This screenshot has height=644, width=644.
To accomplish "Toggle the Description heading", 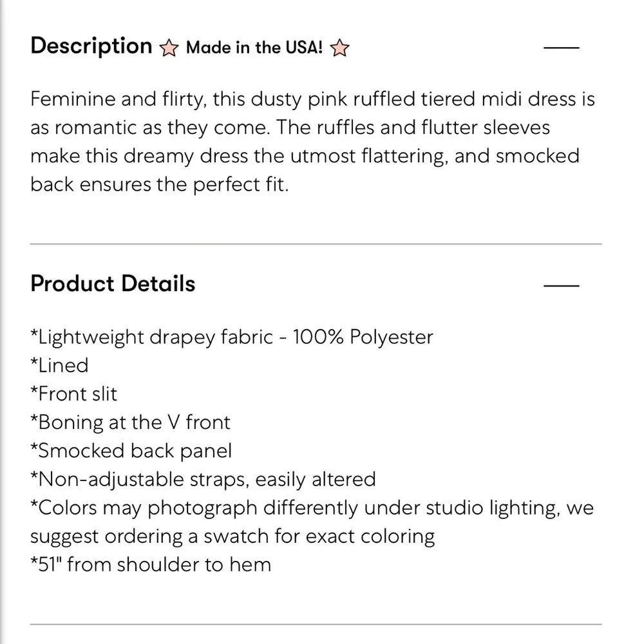I will [x=91, y=46].
